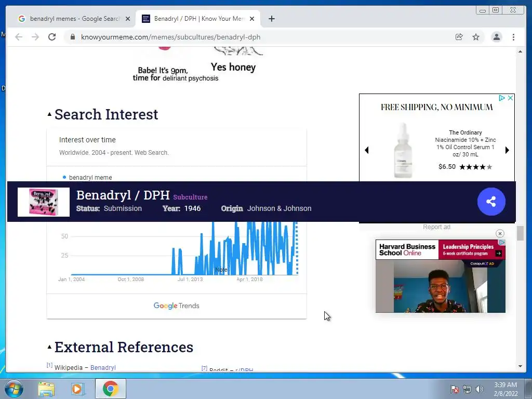Open Windows Explorer from the taskbar

point(46,390)
